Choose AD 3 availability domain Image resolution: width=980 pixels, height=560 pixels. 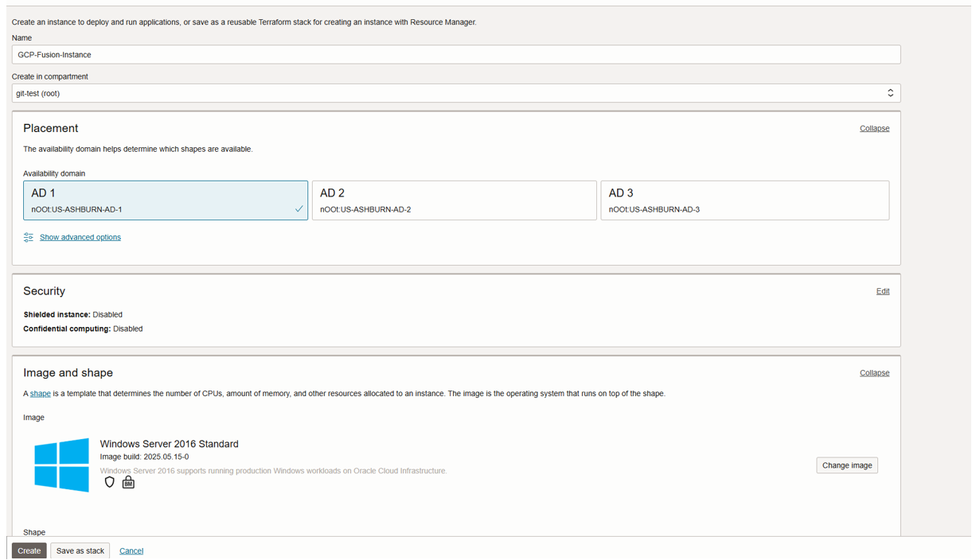(744, 200)
